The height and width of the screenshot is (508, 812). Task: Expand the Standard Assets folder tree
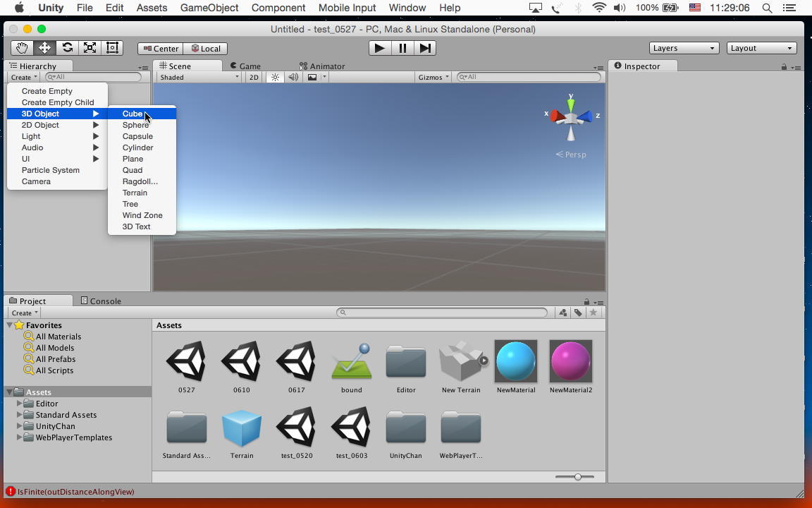(19, 415)
